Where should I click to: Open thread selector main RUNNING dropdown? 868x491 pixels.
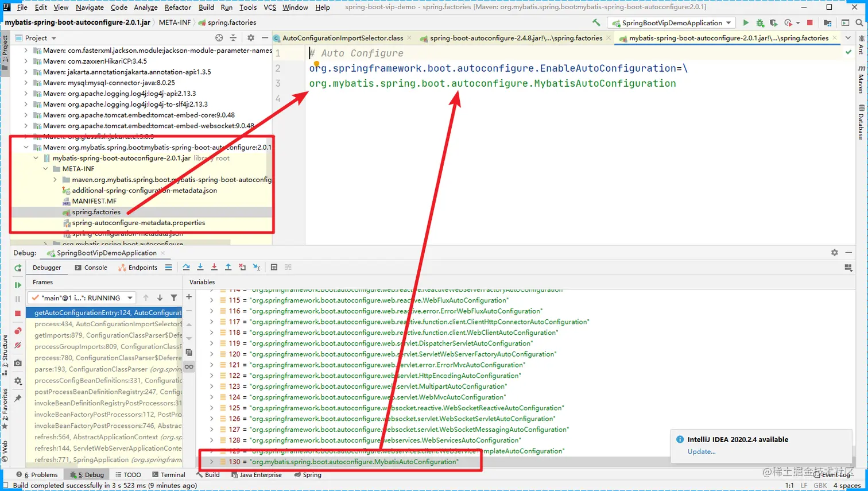[x=82, y=298]
